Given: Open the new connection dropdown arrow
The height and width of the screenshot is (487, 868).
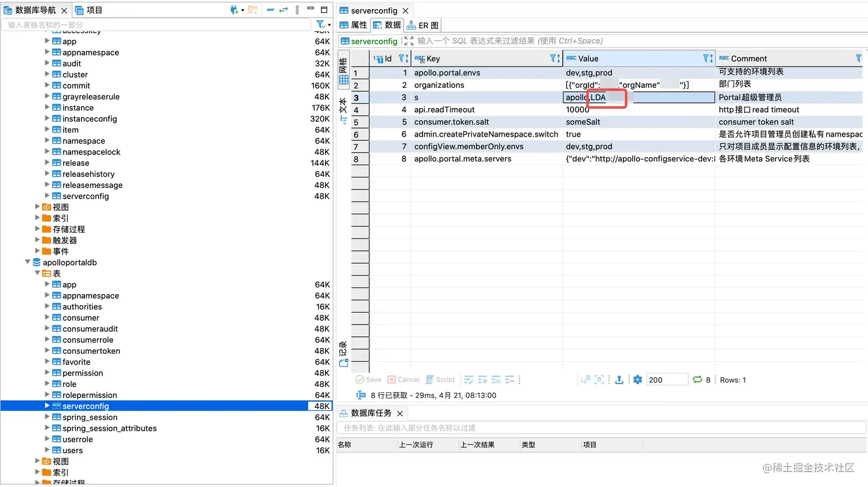Looking at the screenshot, I should coord(242,10).
